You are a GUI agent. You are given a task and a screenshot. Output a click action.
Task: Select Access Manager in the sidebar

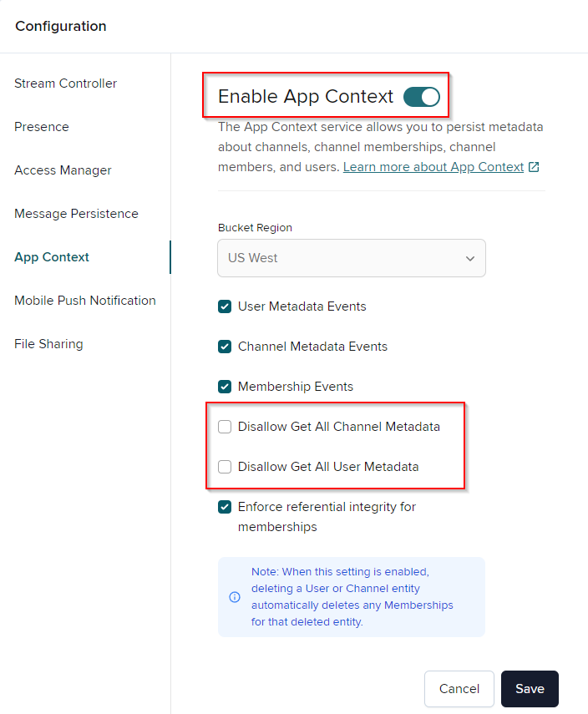pyautogui.click(x=63, y=170)
